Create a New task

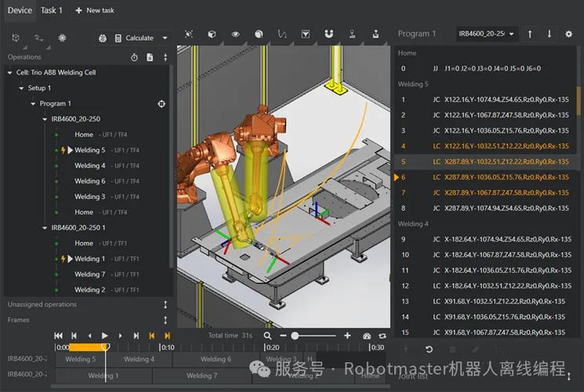(x=95, y=10)
